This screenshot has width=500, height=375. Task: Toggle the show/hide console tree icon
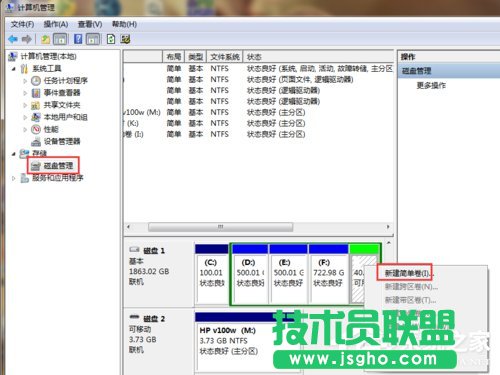click(60, 39)
